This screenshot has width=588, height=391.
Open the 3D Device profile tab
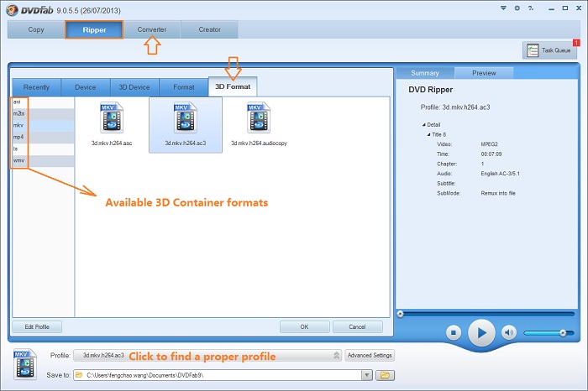[x=134, y=87]
